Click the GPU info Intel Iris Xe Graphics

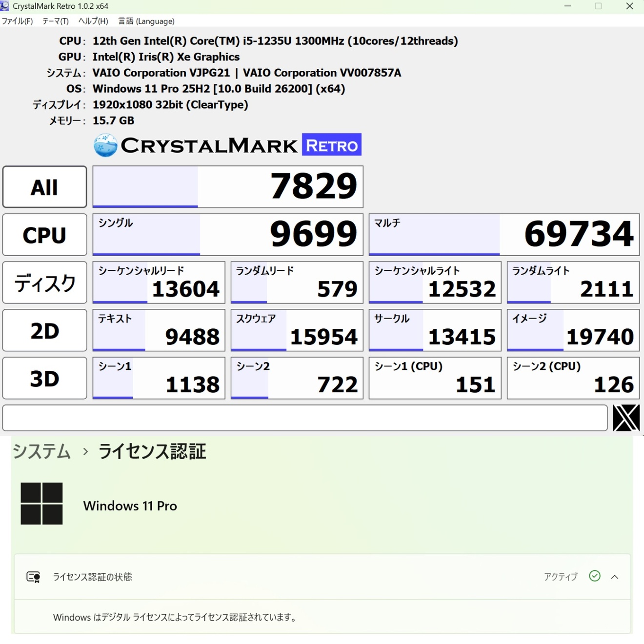click(166, 57)
